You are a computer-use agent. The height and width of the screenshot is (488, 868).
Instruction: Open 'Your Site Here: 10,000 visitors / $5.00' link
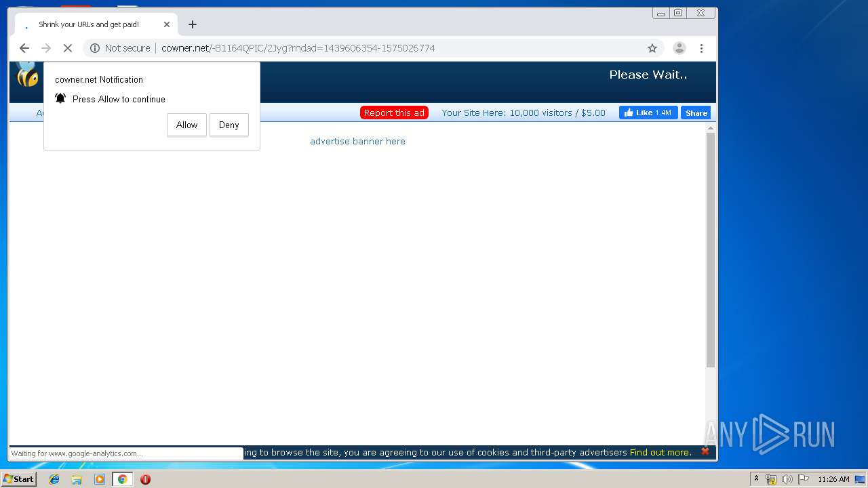click(x=524, y=113)
